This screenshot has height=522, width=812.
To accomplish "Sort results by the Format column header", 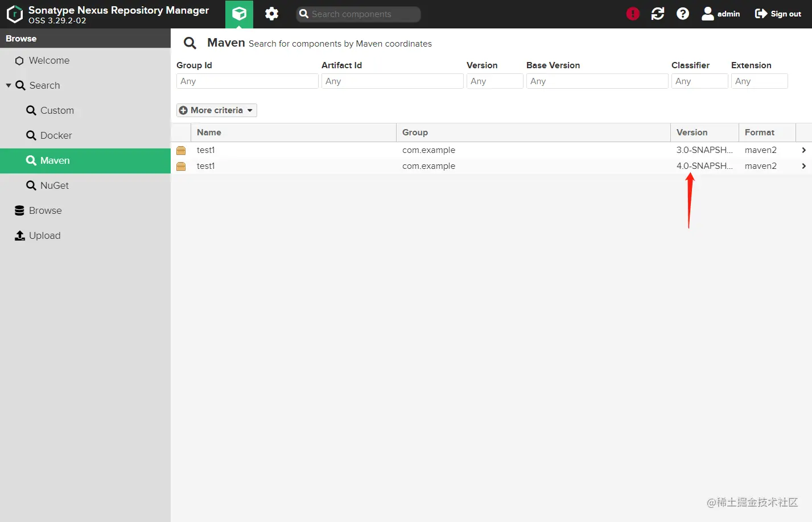I will [767, 132].
